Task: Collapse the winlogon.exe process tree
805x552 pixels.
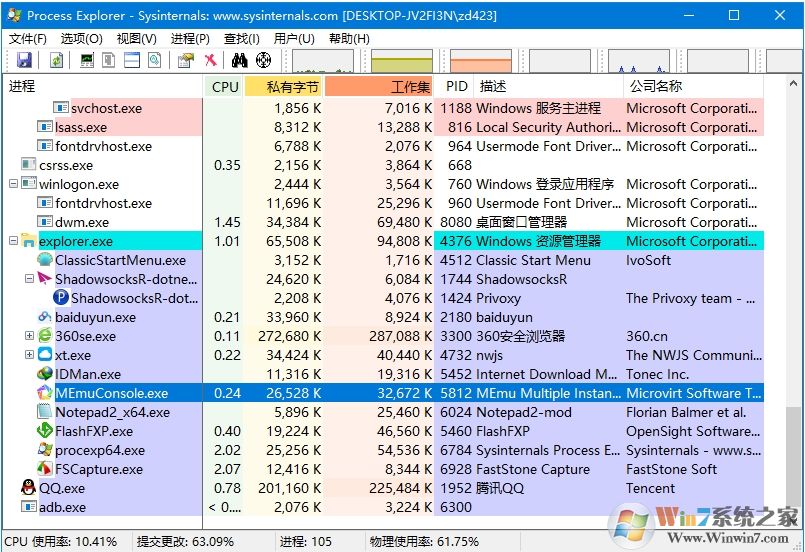Action: coord(13,184)
